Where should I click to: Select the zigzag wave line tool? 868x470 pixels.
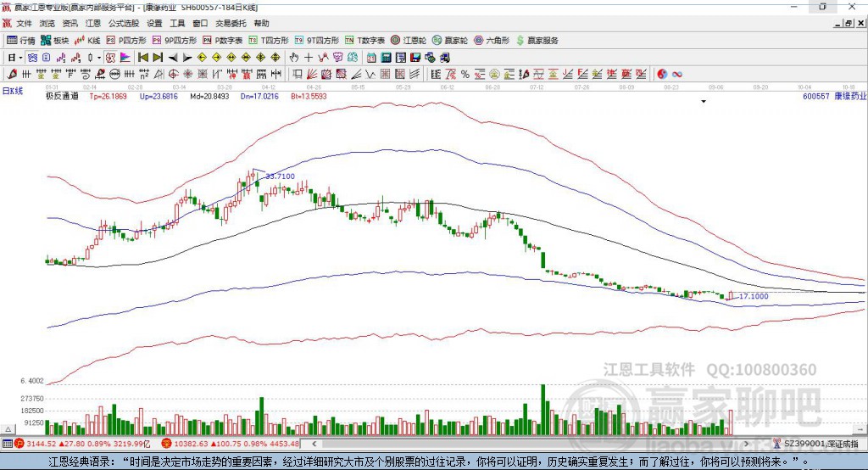point(370,75)
